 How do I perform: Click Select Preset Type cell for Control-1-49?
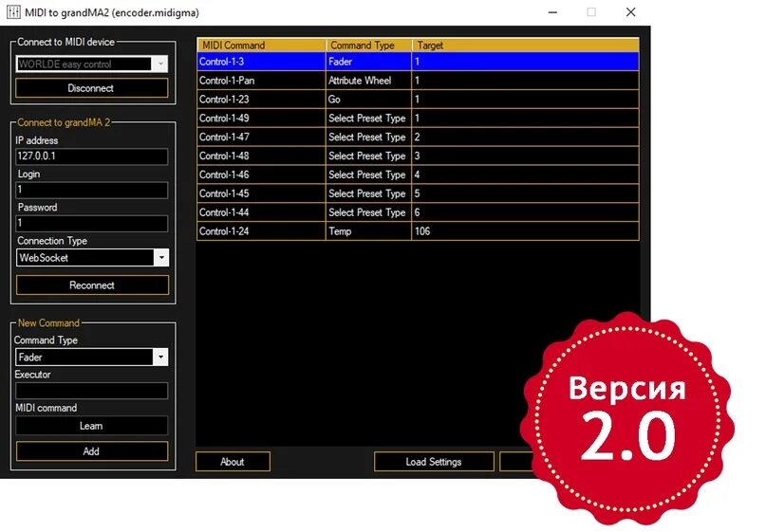click(369, 119)
